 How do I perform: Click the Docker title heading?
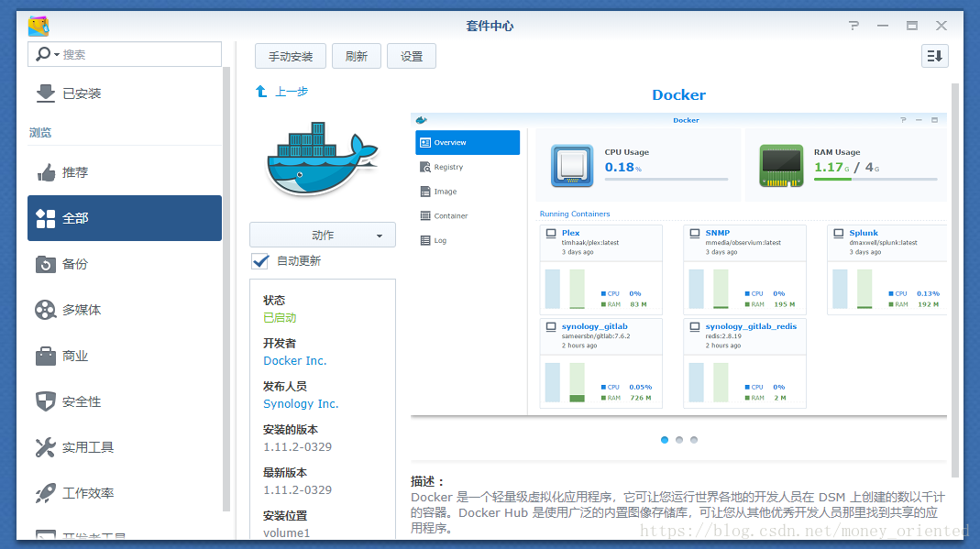pyautogui.click(x=678, y=95)
